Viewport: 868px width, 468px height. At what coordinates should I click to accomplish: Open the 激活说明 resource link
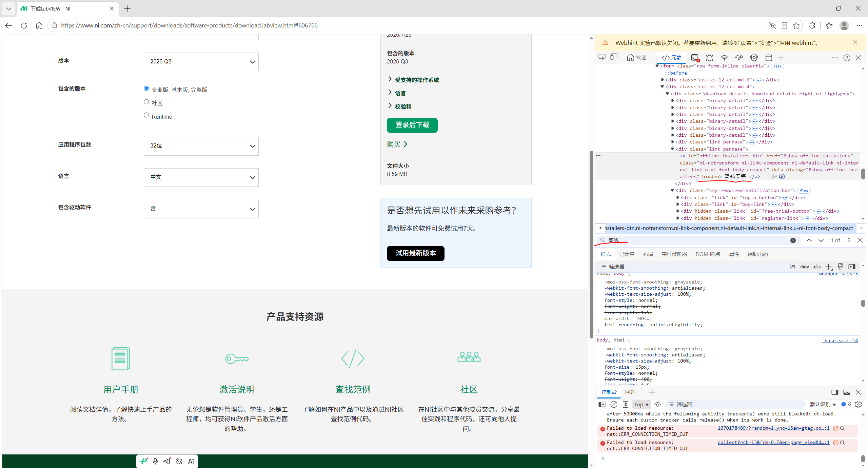click(237, 389)
